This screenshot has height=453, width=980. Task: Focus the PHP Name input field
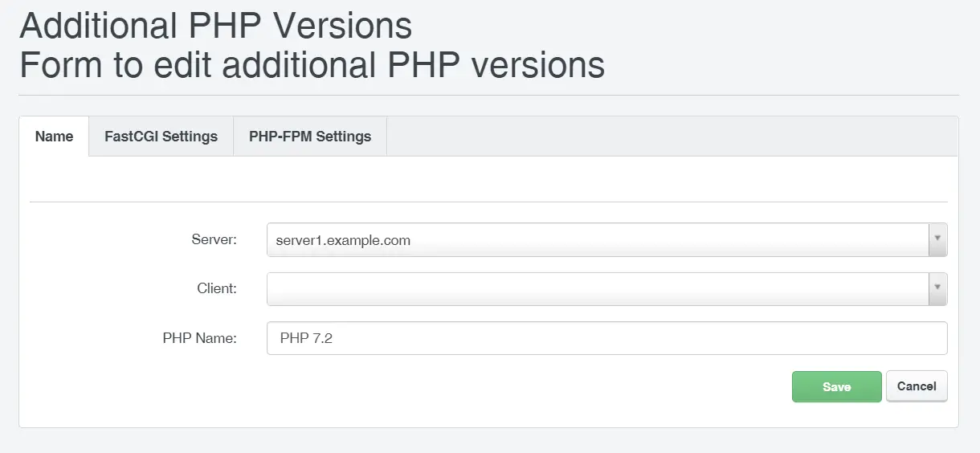coord(606,338)
